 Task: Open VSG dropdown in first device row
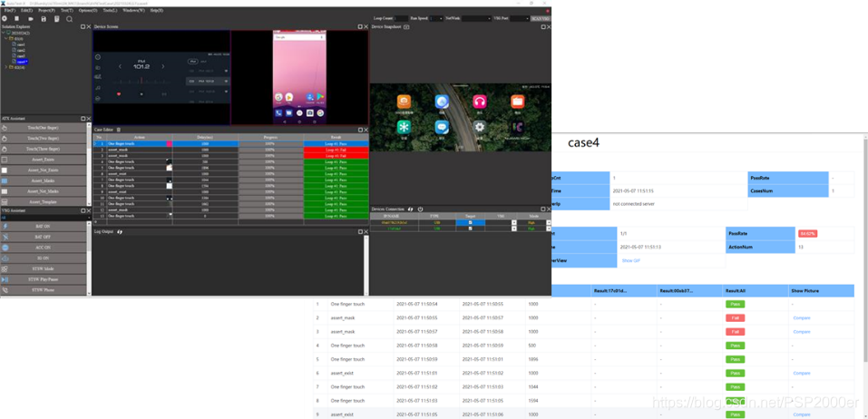point(513,222)
